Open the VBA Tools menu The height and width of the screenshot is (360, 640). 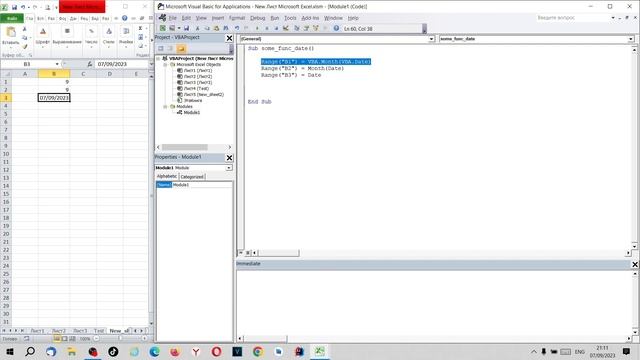(x=290, y=18)
